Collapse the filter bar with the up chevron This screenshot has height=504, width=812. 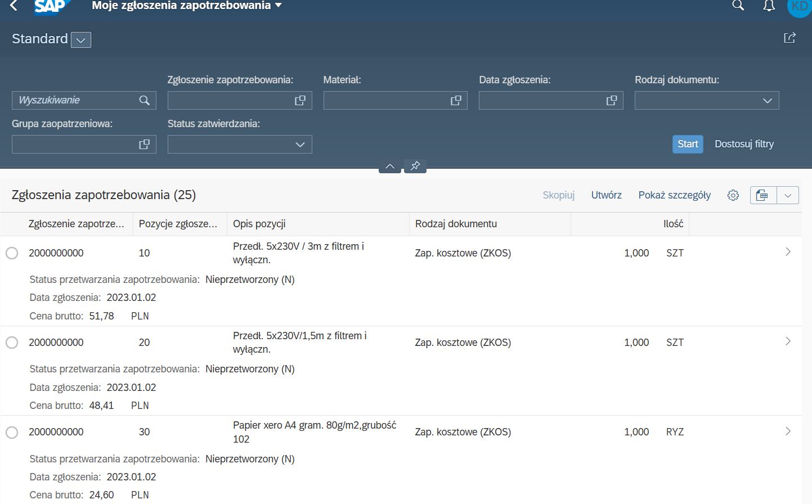point(389,166)
